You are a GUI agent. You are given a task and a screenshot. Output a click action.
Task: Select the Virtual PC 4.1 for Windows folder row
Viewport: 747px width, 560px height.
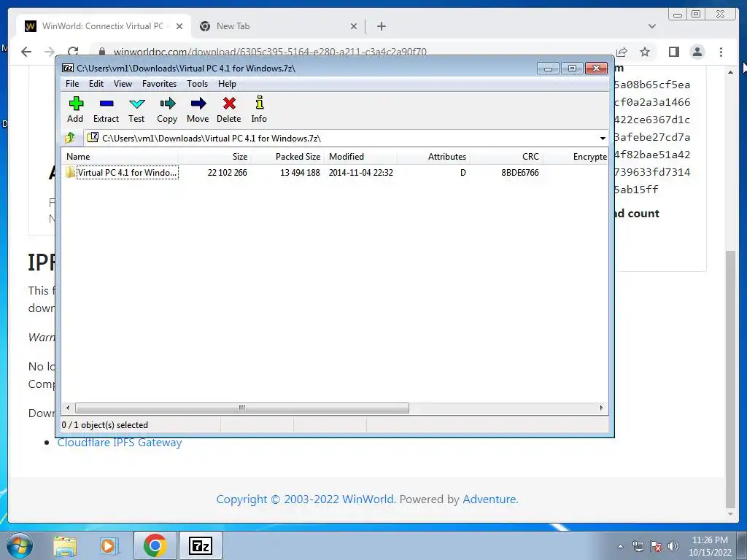point(335,172)
